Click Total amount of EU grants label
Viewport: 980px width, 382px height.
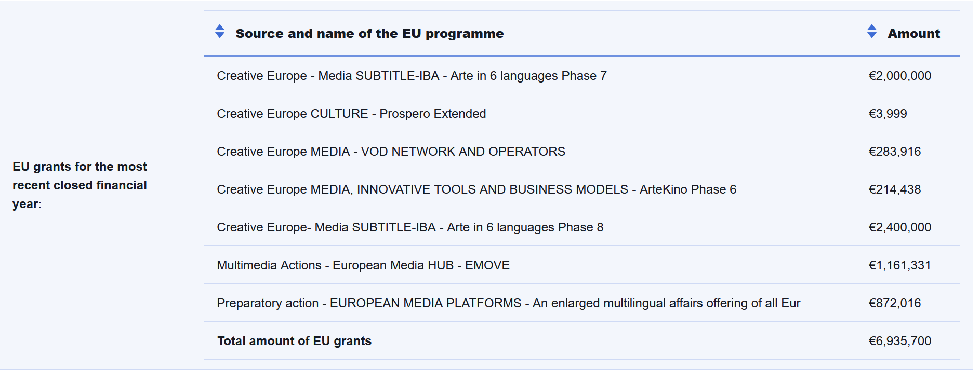click(294, 341)
